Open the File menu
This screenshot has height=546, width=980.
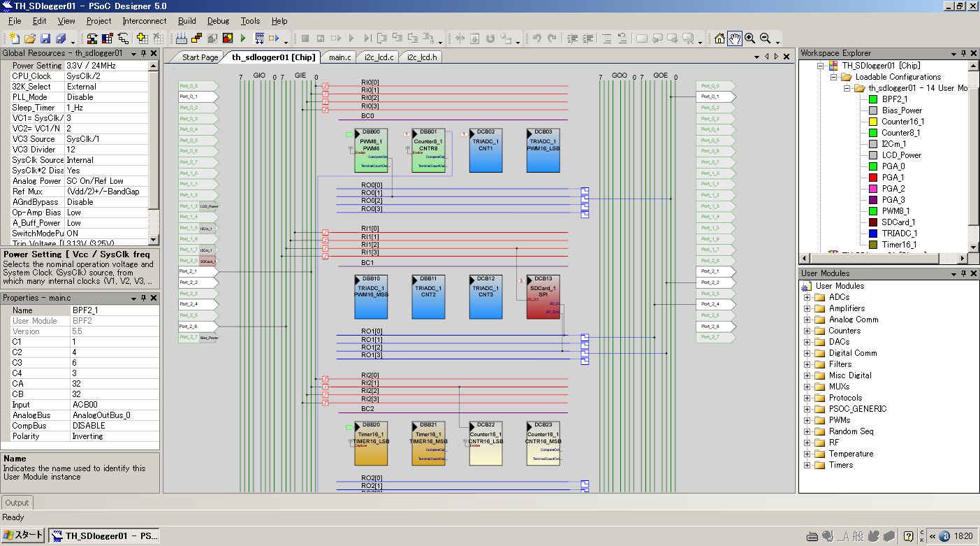pos(15,21)
